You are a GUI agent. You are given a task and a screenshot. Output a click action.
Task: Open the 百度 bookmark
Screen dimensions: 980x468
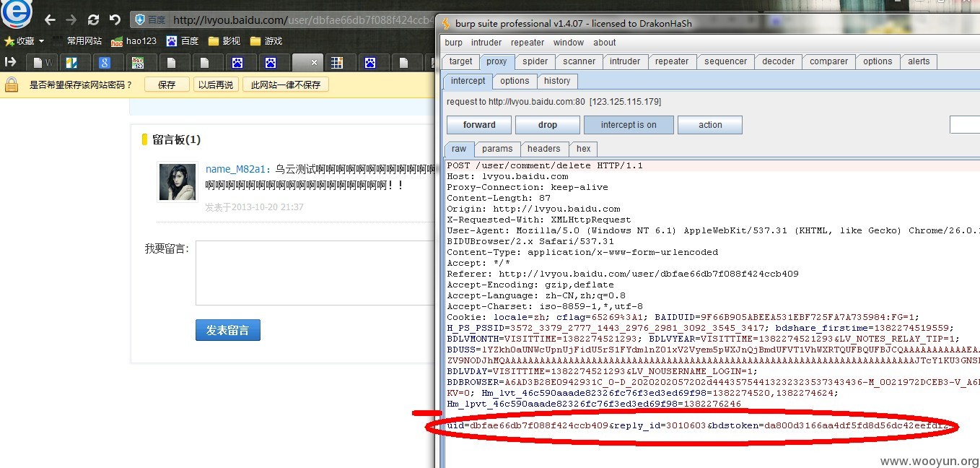(183, 41)
